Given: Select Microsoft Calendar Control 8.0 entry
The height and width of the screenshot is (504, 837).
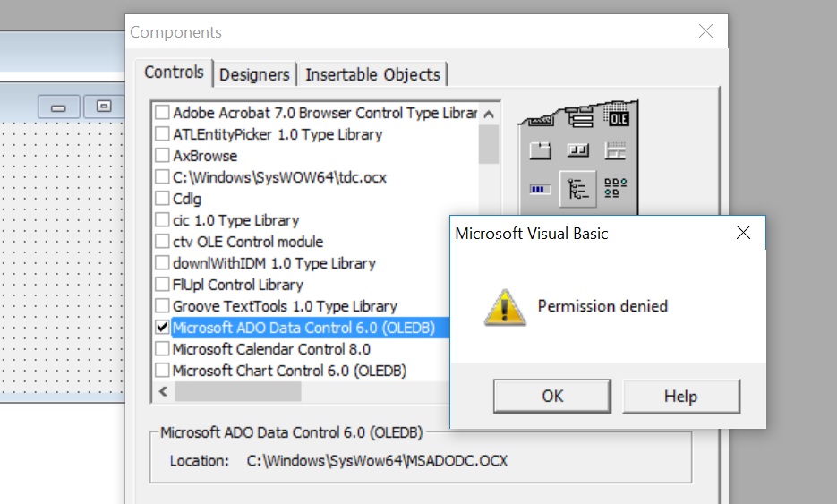Looking at the screenshot, I should coord(271,349).
